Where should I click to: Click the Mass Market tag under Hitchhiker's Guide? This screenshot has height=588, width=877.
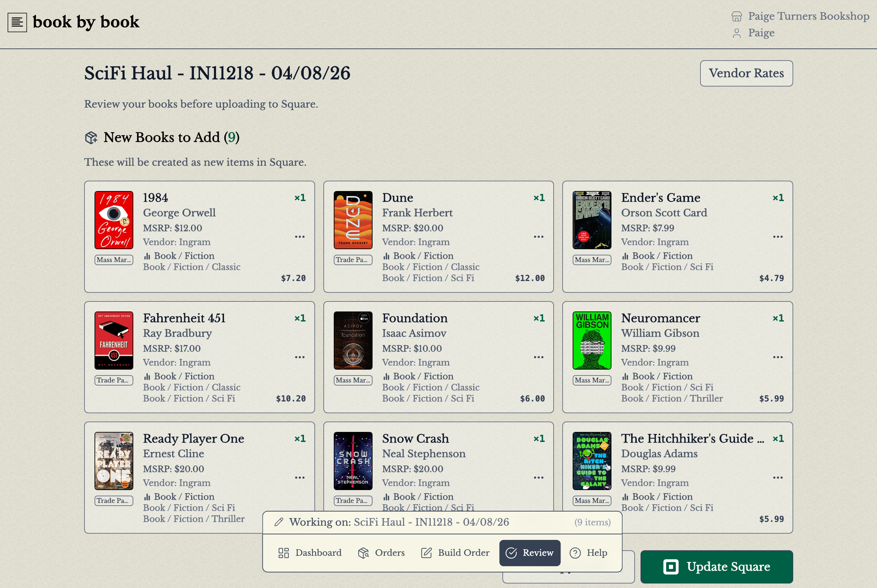point(592,501)
